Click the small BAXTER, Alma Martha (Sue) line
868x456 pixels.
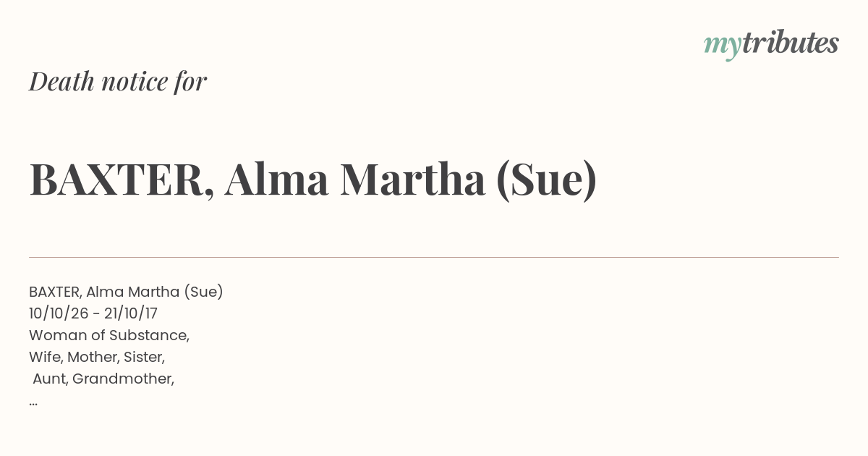[x=126, y=292]
